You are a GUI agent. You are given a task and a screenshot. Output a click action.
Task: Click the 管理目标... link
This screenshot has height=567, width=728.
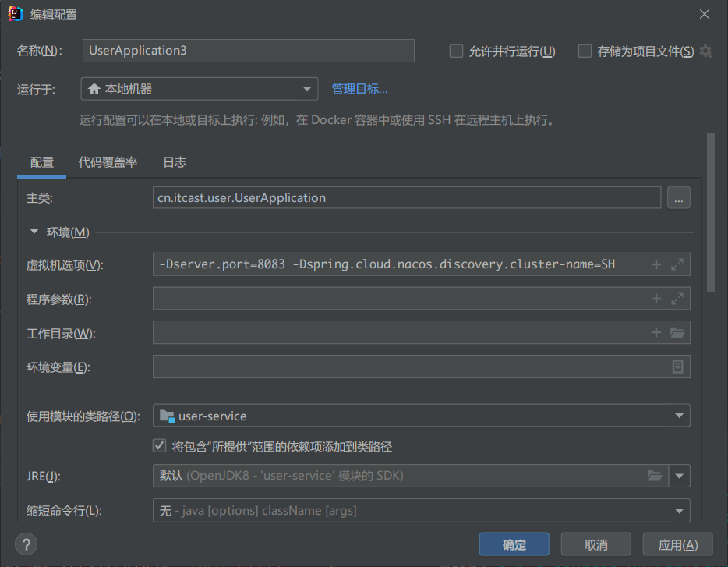point(359,89)
